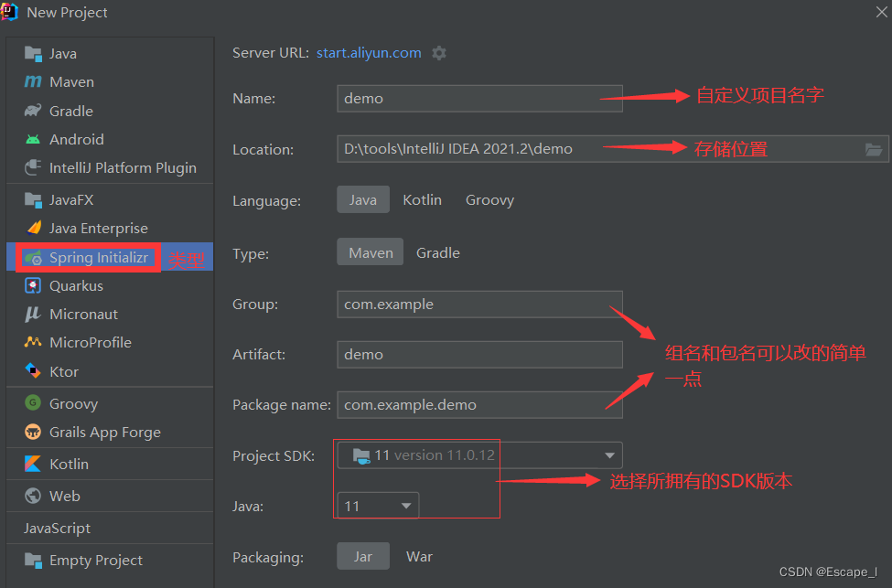Click the Spring Initializr icon
Image resolution: width=892 pixels, height=588 pixels.
tap(33, 258)
